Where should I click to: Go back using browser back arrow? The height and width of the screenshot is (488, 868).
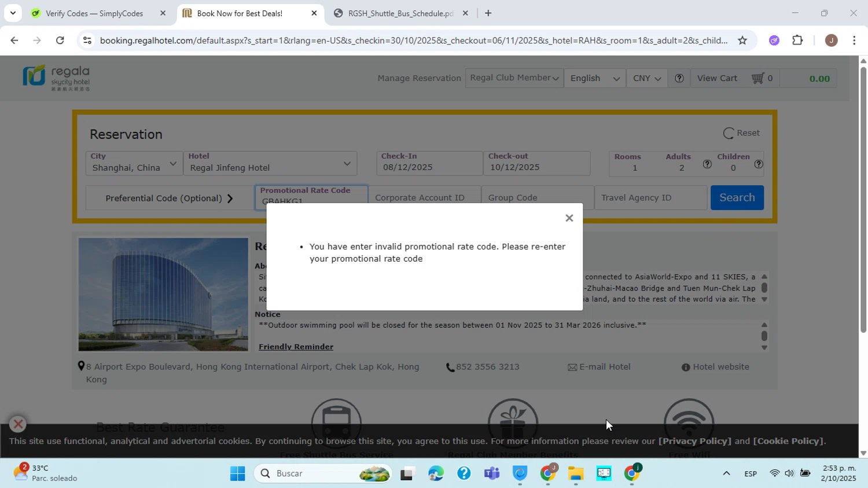click(14, 41)
